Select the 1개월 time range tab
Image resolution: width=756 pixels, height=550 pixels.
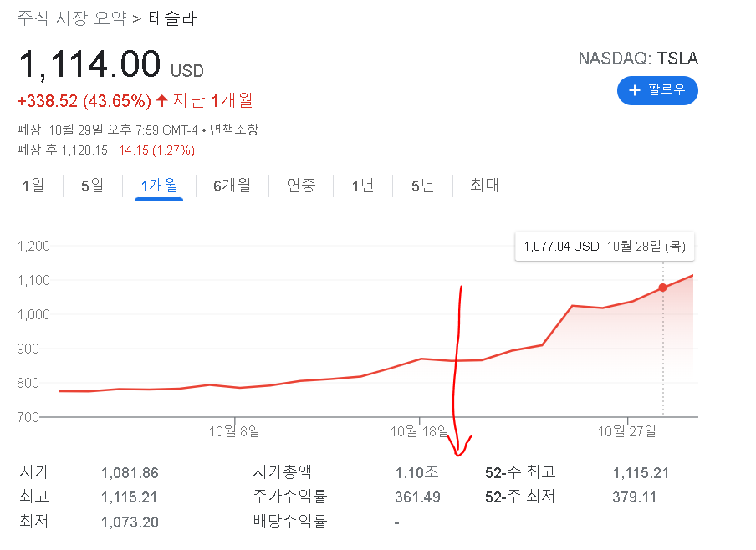[x=159, y=186]
